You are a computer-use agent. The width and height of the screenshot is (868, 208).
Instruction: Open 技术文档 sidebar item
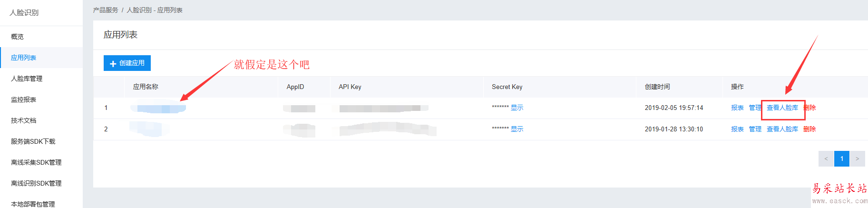(x=24, y=120)
